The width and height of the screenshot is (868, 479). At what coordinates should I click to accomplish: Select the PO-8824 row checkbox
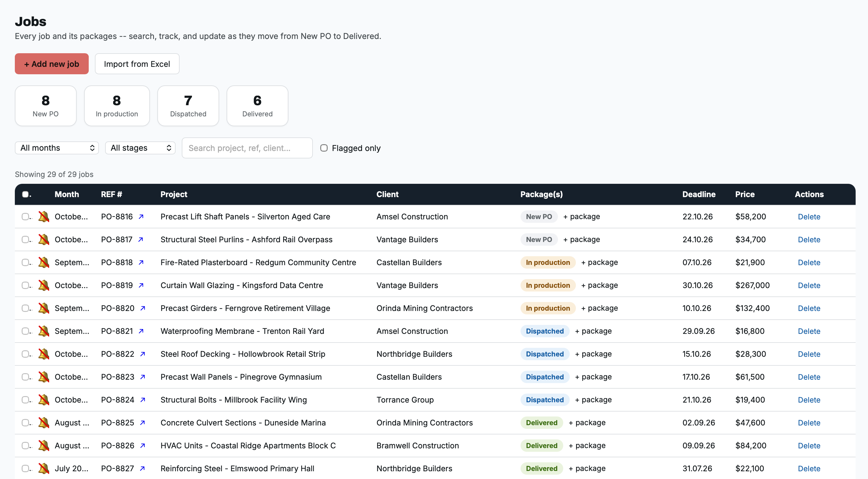click(25, 400)
